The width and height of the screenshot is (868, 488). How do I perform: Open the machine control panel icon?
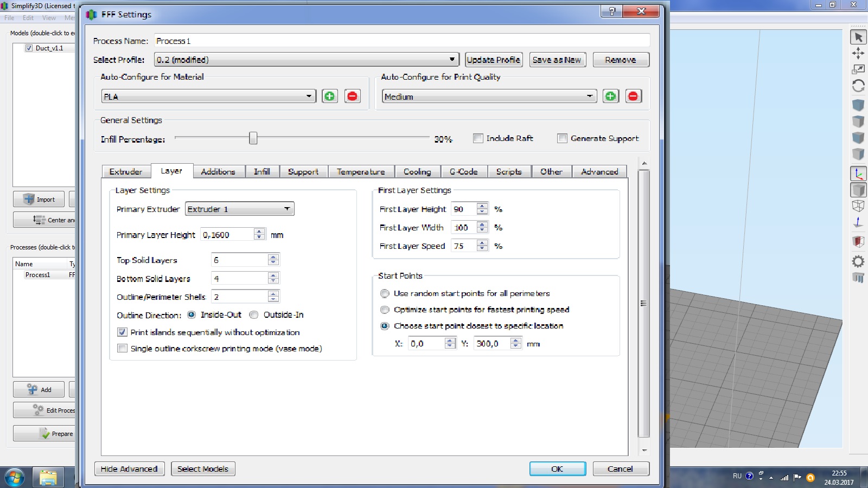858,278
